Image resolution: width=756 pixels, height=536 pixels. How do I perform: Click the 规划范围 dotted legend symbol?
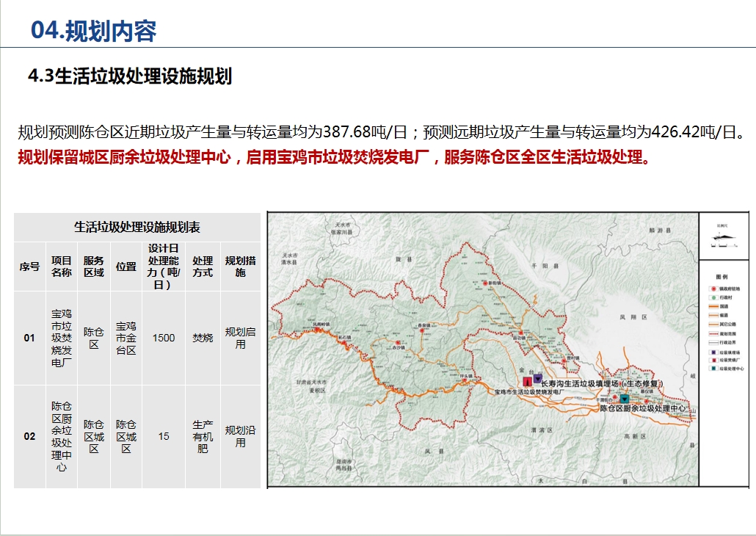click(x=713, y=333)
